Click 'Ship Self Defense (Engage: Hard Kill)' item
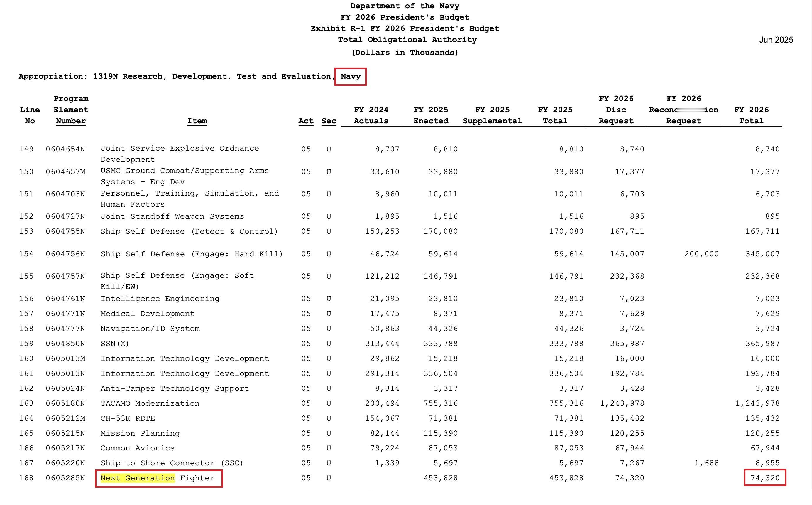This screenshot has height=505, width=812. point(192,254)
